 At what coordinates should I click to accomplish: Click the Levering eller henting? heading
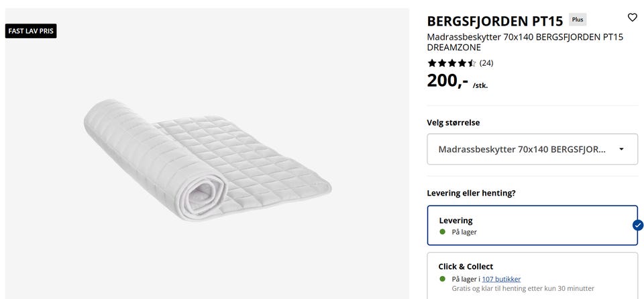click(471, 193)
